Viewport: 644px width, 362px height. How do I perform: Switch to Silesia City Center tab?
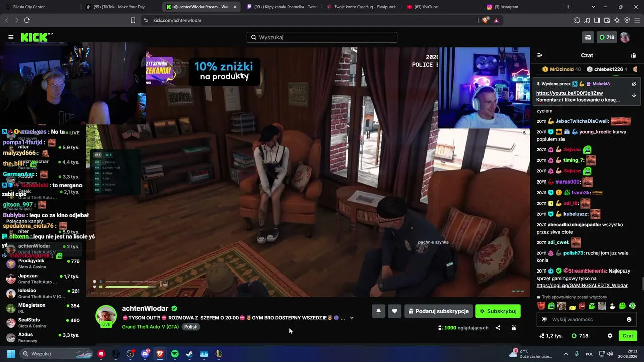(x=40, y=7)
